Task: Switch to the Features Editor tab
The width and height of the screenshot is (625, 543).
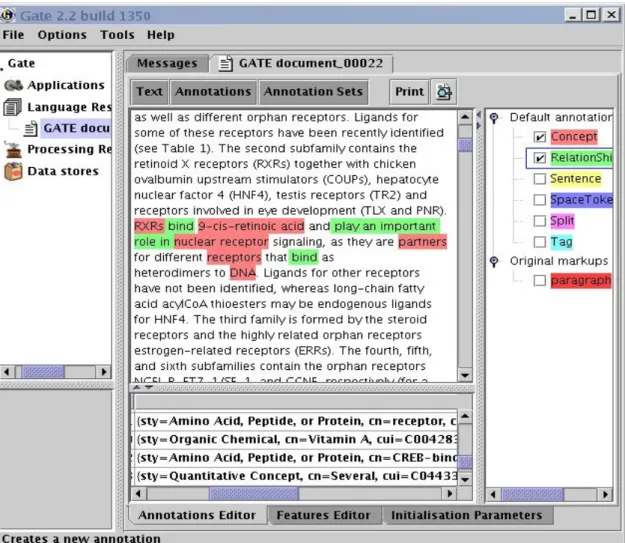Action: (323, 515)
